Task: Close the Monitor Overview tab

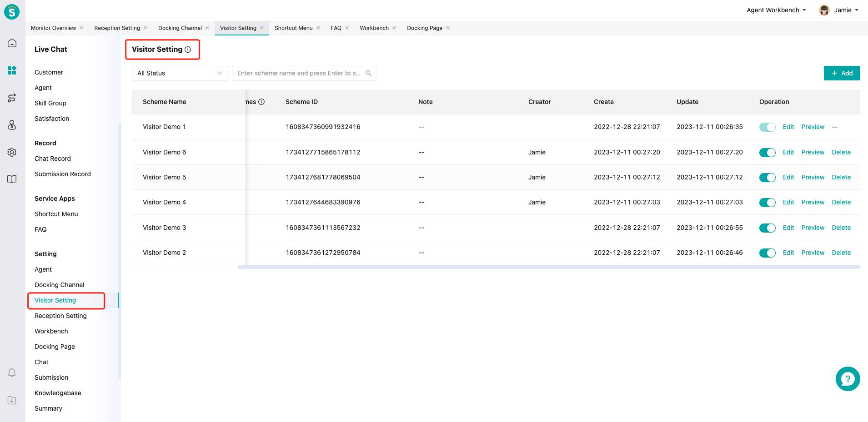Action: click(81, 28)
